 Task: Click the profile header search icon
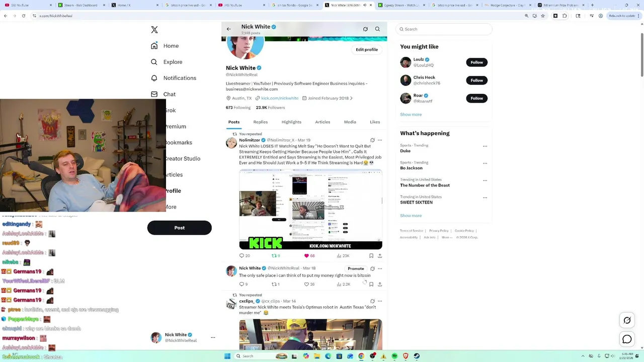pos(377,29)
